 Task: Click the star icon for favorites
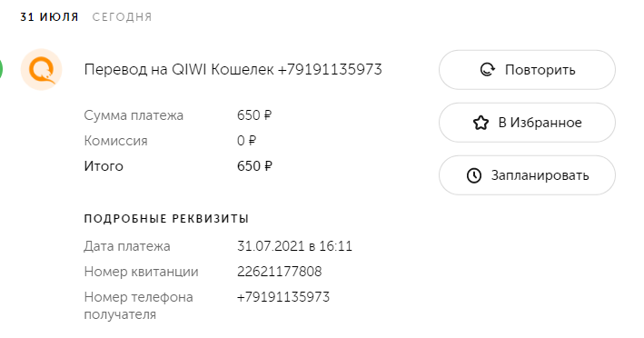coord(481,123)
